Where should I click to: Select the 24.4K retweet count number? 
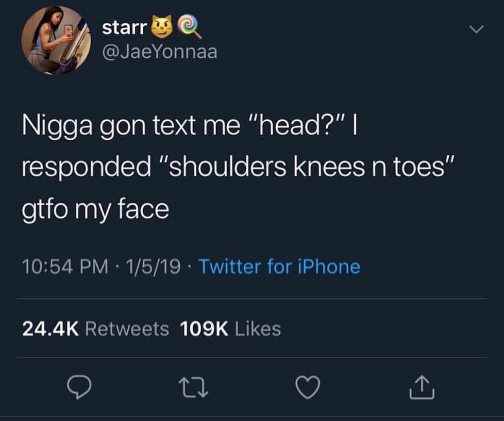click(x=50, y=329)
